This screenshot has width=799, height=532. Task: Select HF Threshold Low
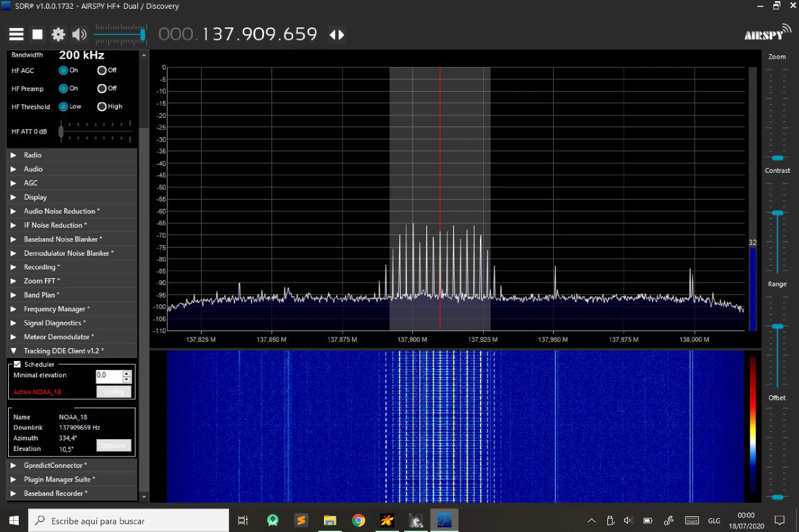[x=63, y=107]
